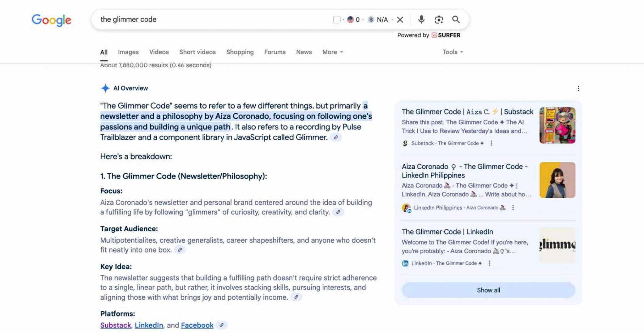Follow the Substack platform link
The image size is (644, 333).
click(x=115, y=325)
